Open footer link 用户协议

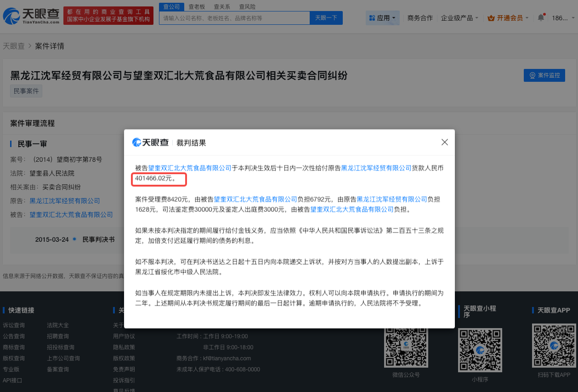point(124,336)
